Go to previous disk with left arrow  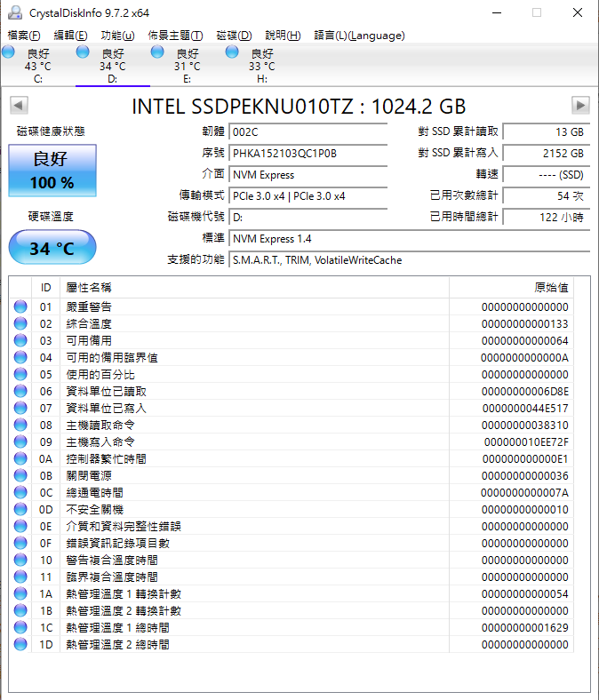[x=19, y=106]
